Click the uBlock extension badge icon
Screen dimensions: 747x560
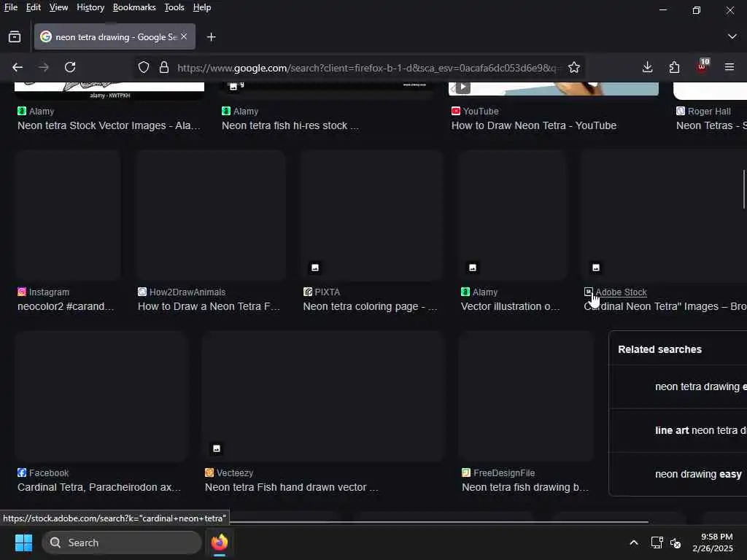(x=703, y=66)
